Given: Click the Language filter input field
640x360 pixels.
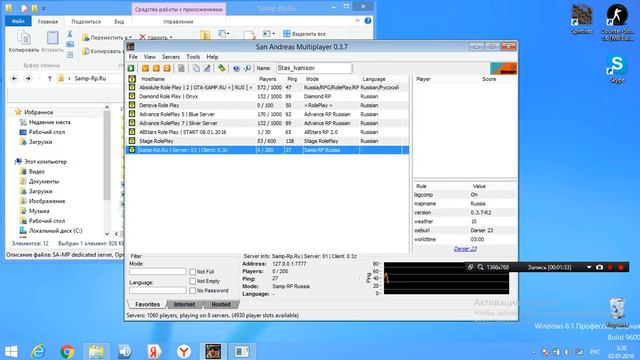Looking at the screenshot, I should (158, 290).
